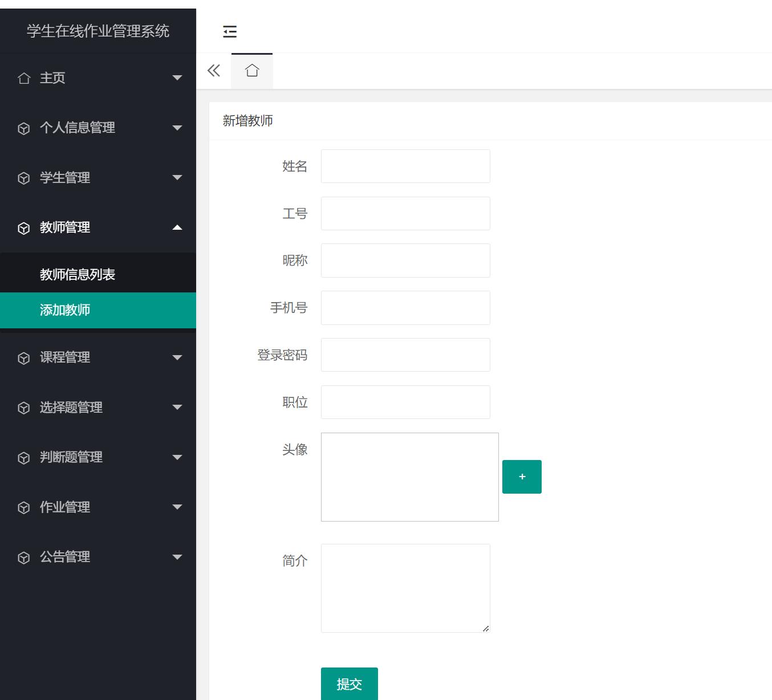Click the cube icon beside 学生管理
This screenshot has width=772, height=700.
(x=24, y=178)
